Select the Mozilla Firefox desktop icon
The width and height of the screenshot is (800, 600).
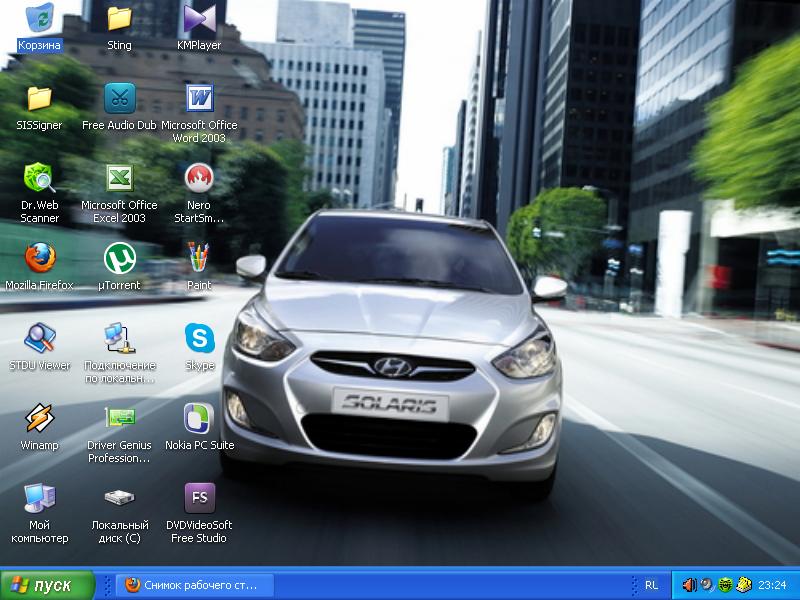click(x=39, y=258)
